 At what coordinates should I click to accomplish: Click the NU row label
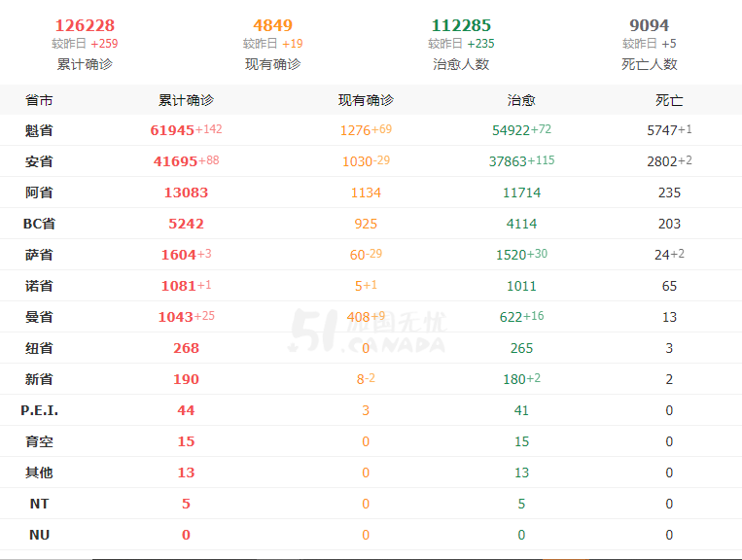(x=39, y=535)
